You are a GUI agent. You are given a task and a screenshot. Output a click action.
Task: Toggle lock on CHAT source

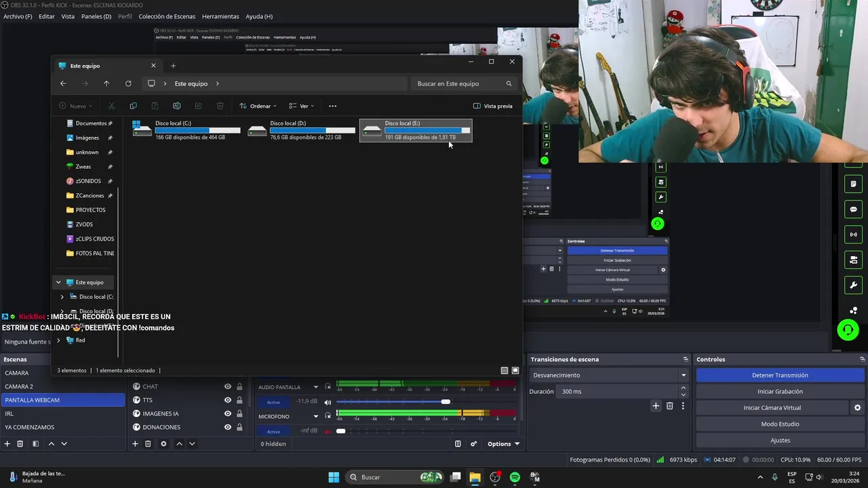(239, 387)
